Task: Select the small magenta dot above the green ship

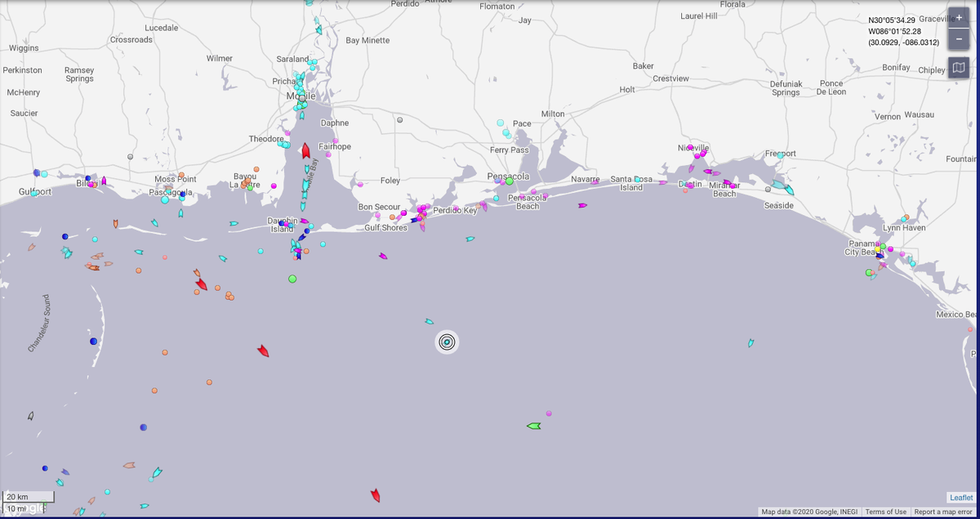Action: click(x=549, y=414)
